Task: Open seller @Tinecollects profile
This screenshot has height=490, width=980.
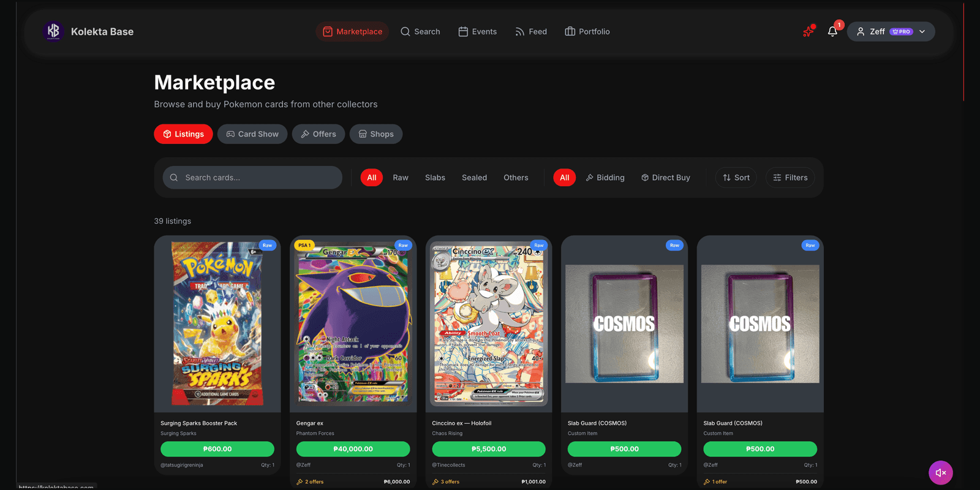Action: tap(448, 465)
